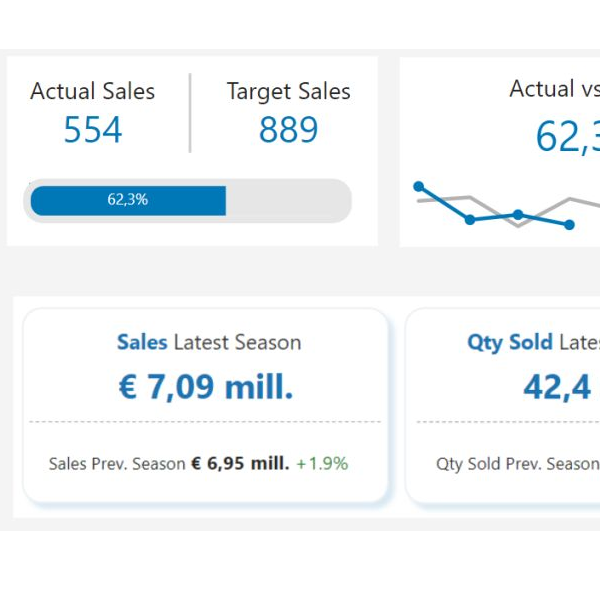
Task: Select the Qty Sold card title
Action: point(533,342)
